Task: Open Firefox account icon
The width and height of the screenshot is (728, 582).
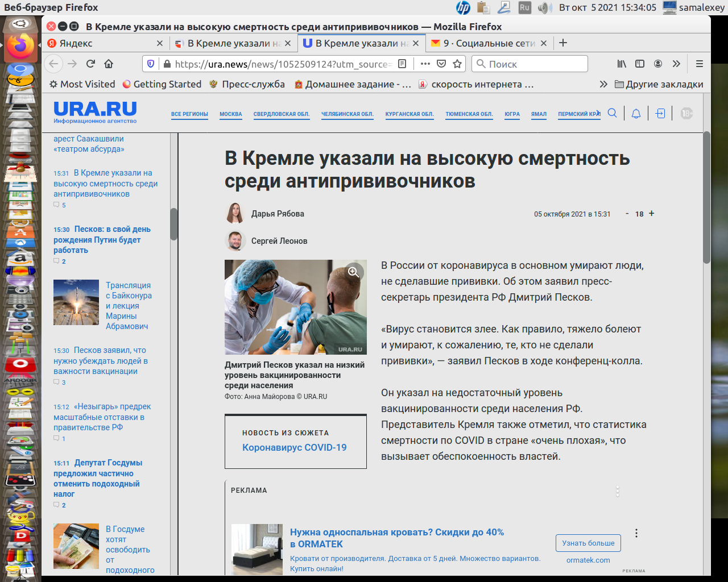Action: tap(658, 64)
